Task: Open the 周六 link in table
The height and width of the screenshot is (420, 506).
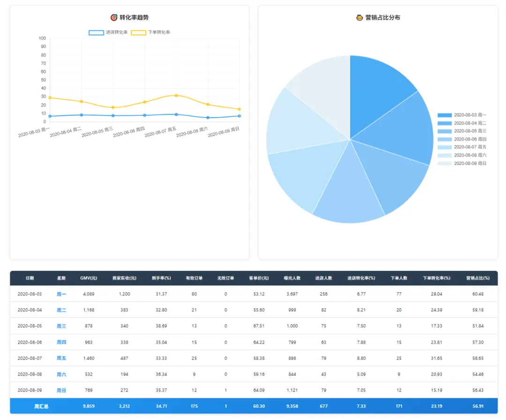Action: tap(61, 375)
